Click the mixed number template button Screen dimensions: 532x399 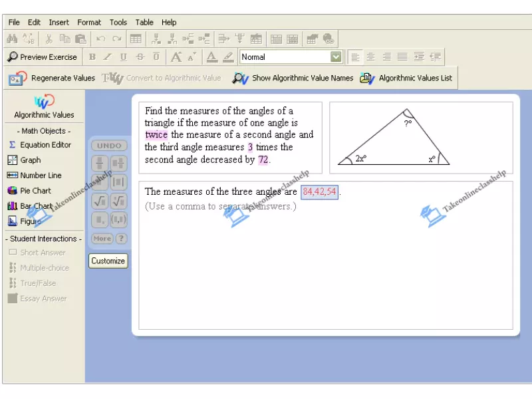point(118,164)
